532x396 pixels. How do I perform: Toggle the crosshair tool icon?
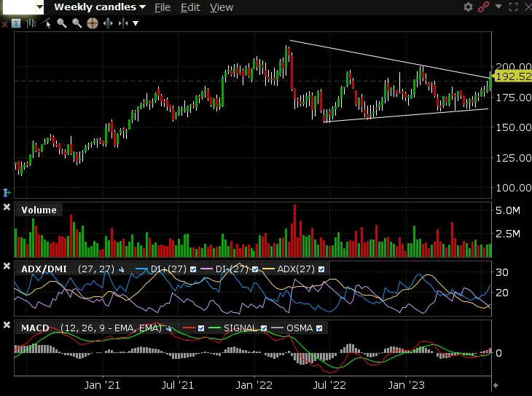[x=93, y=23]
